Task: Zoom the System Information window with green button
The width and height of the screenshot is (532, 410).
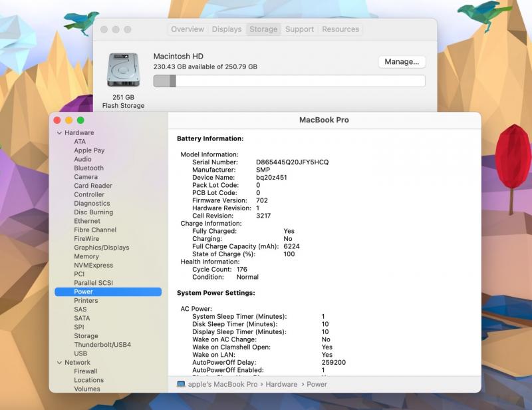Action: pyautogui.click(x=80, y=120)
